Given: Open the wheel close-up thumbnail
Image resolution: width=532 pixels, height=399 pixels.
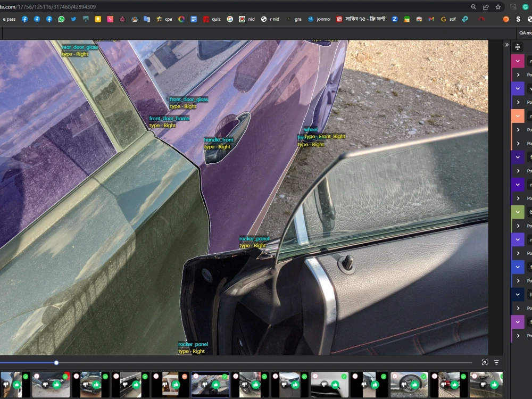Looking at the screenshot, I should tap(409, 385).
